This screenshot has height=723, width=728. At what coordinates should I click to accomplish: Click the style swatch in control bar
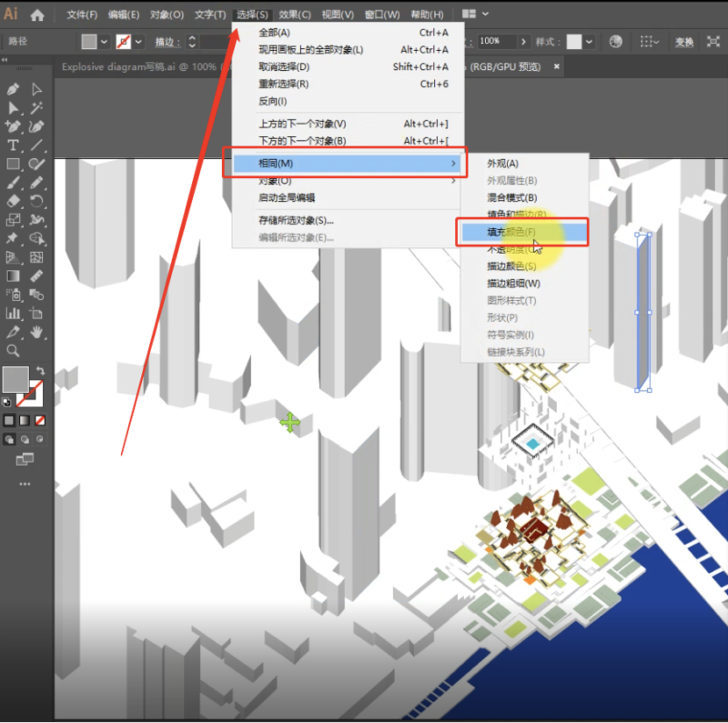tap(575, 42)
